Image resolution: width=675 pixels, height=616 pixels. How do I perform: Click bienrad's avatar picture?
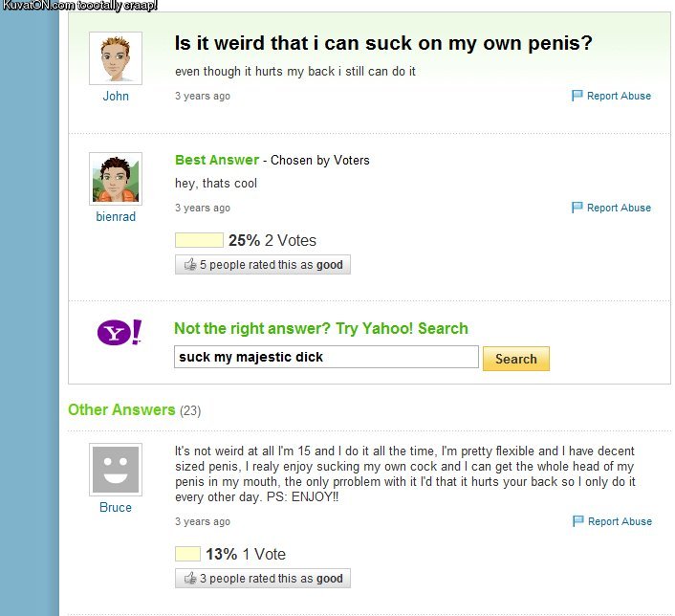116,179
